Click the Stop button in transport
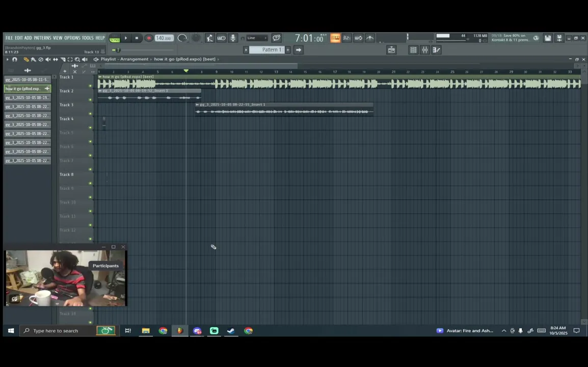 pos(137,38)
